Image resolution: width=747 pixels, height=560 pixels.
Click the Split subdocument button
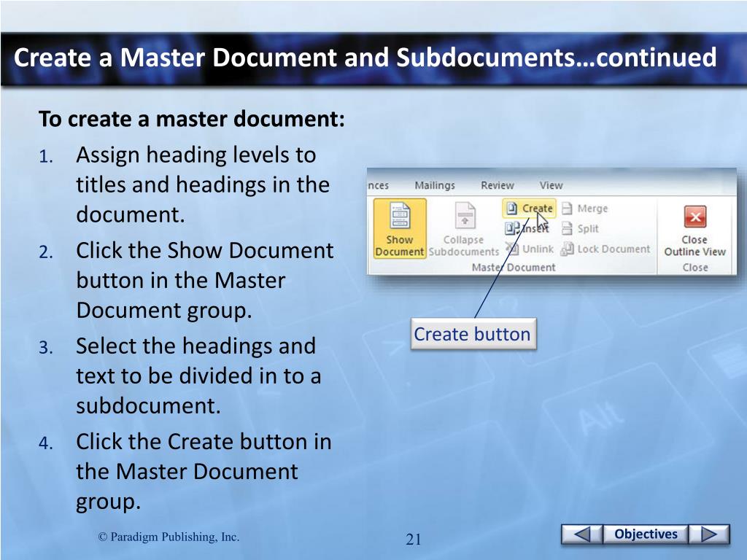580,228
